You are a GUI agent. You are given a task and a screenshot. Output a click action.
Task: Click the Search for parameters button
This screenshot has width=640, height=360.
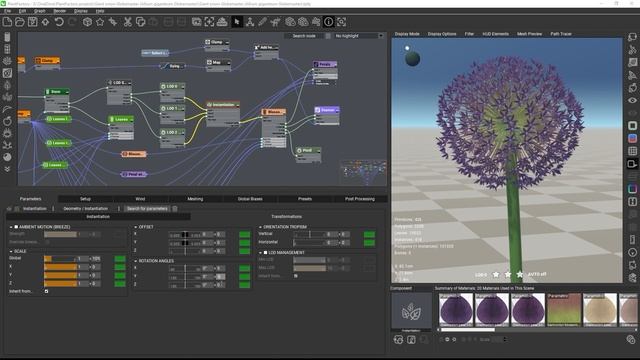[x=147, y=209]
